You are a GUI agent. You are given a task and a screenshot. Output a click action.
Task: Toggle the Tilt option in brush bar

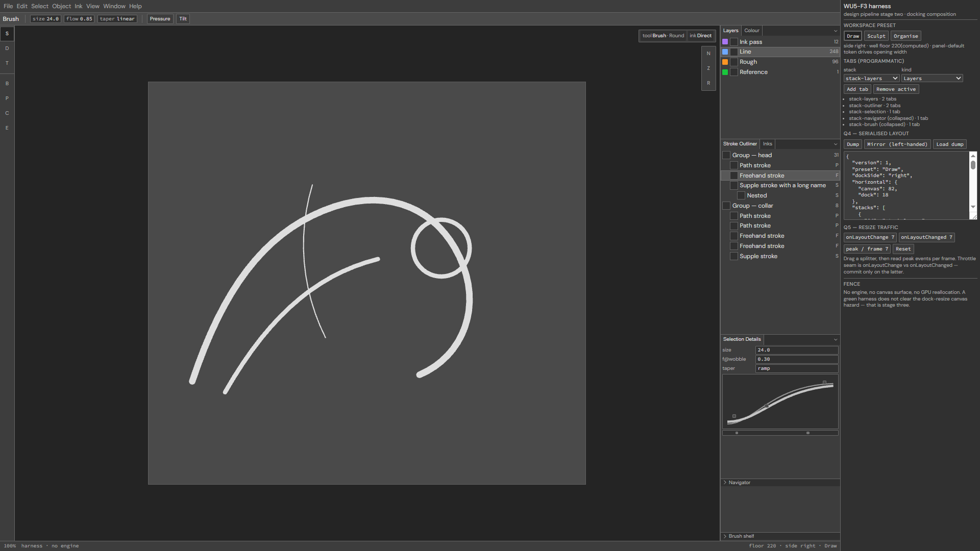pyautogui.click(x=183, y=19)
